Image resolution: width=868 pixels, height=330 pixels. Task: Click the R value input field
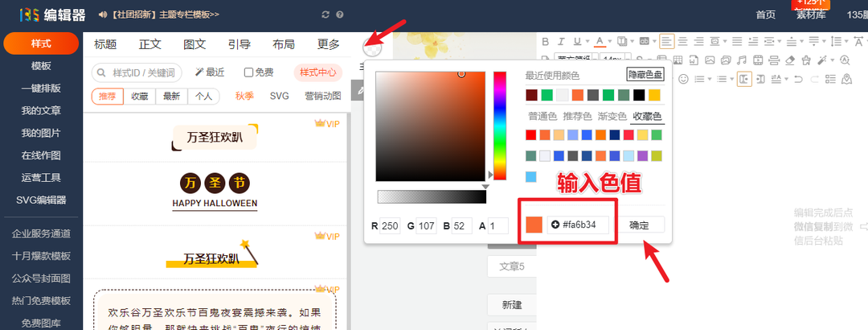pyautogui.click(x=390, y=225)
